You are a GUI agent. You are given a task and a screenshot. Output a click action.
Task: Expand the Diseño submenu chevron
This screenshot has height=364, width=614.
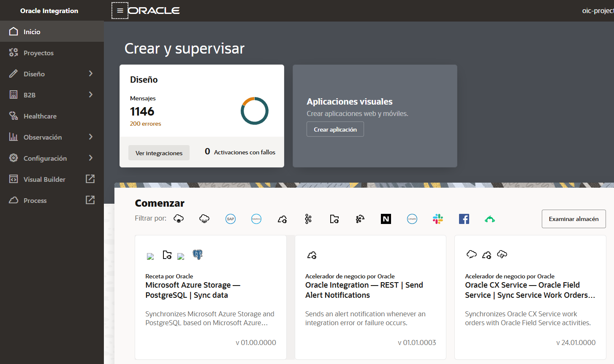pyautogui.click(x=90, y=73)
